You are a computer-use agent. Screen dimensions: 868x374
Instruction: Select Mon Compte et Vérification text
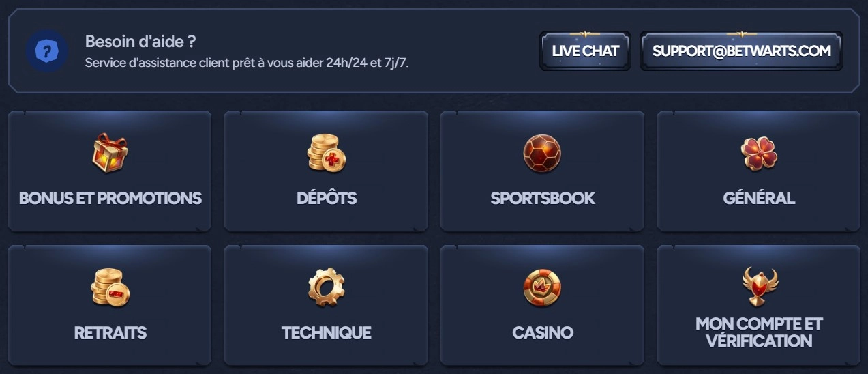759,332
